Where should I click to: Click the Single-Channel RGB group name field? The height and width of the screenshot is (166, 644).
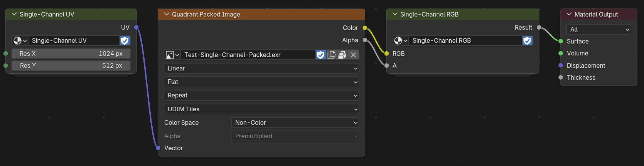point(465,40)
